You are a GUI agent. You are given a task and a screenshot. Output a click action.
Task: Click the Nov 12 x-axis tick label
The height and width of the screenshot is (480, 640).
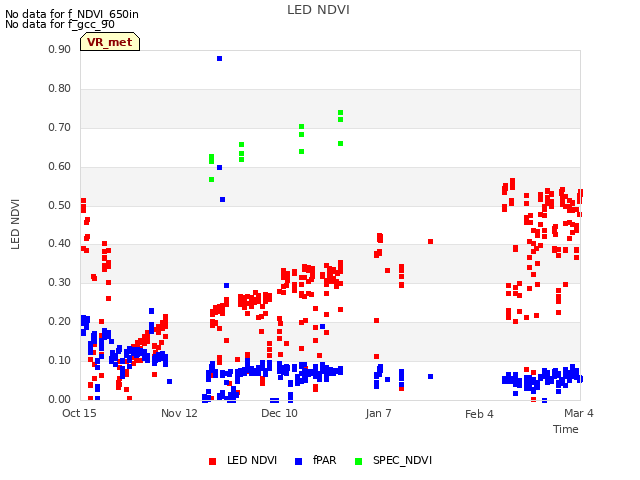179,413
